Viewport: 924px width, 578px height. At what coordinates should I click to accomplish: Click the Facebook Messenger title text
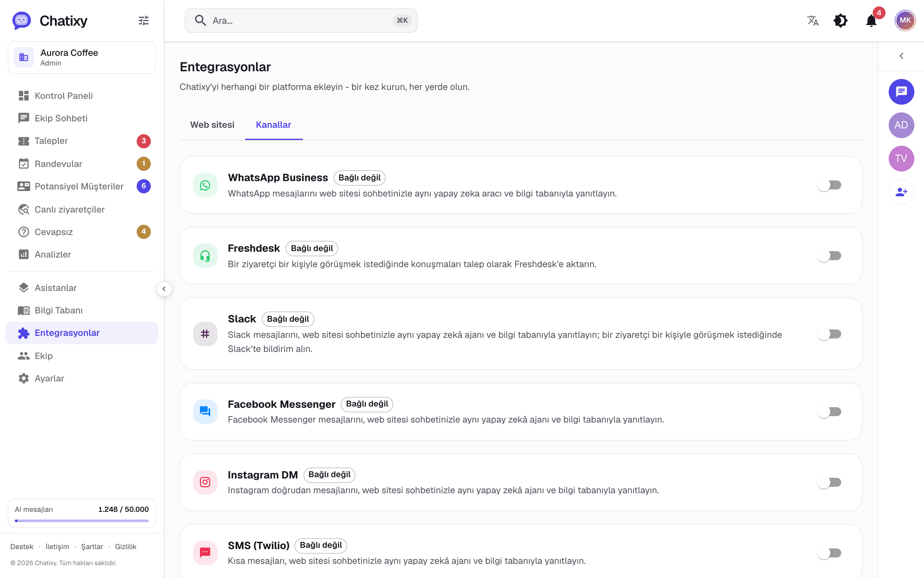click(x=281, y=404)
